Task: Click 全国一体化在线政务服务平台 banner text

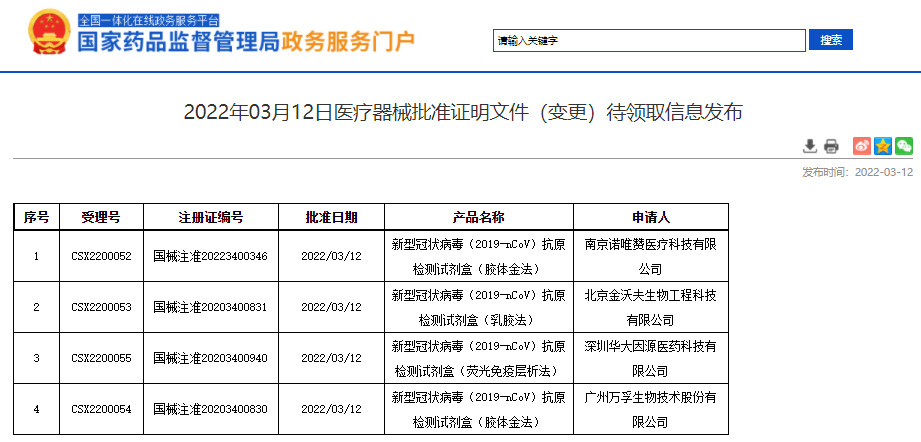Action: [x=149, y=20]
